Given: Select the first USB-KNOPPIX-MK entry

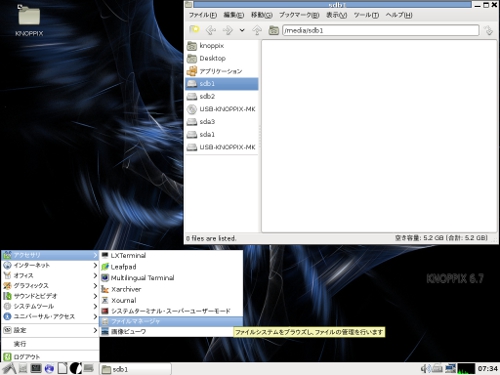Looking at the screenshot, I should (x=222, y=109).
